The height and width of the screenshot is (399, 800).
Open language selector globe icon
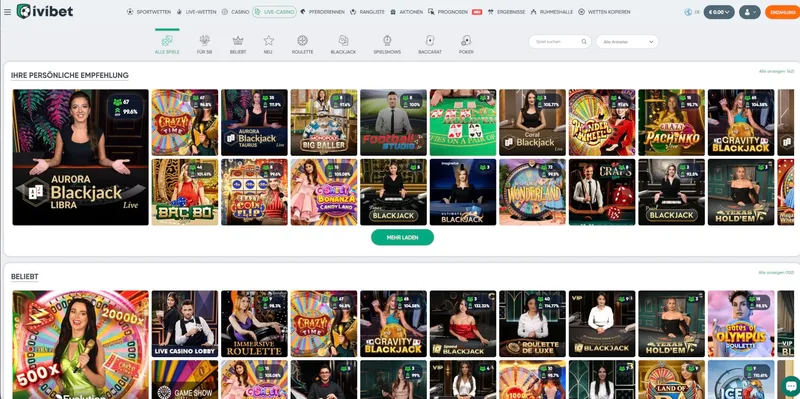(x=688, y=12)
